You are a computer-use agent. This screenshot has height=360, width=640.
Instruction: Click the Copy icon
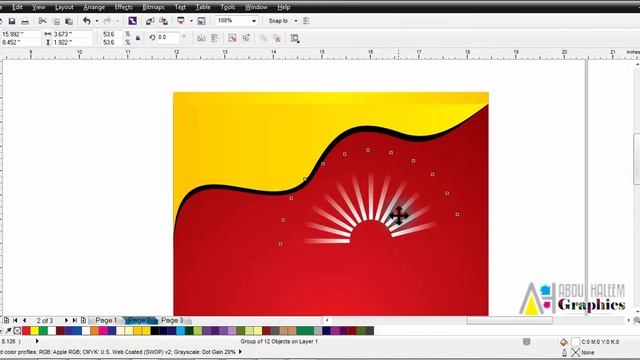(x=57, y=21)
